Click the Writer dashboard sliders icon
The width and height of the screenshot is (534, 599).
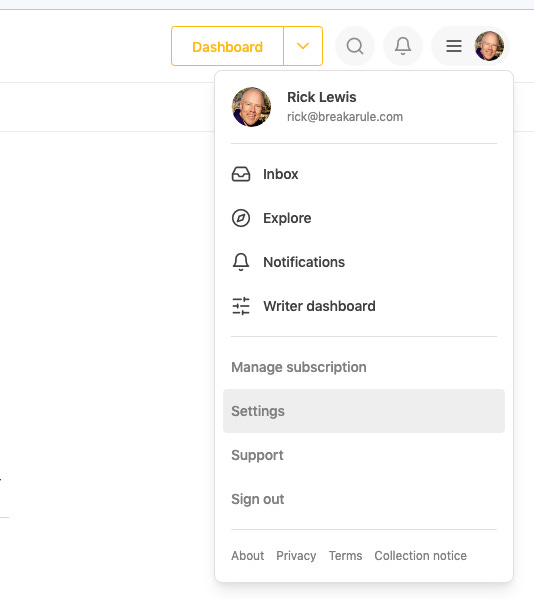click(241, 306)
